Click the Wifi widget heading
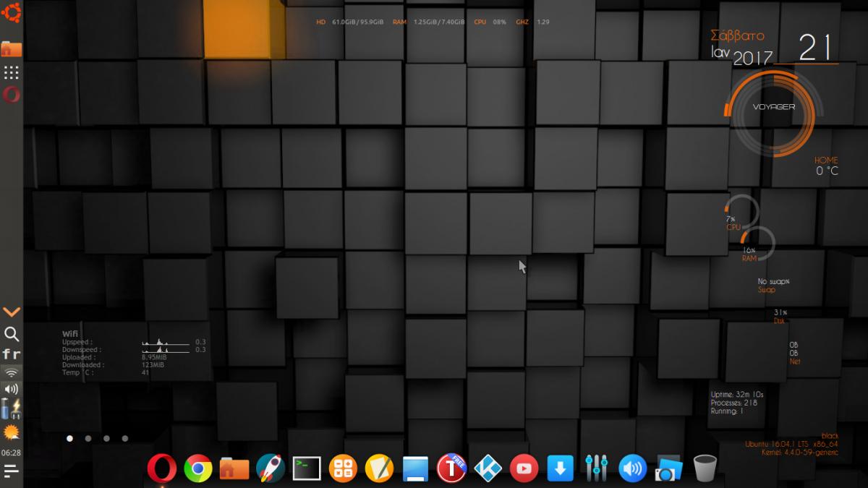The height and width of the screenshot is (488, 868). point(69,333)
